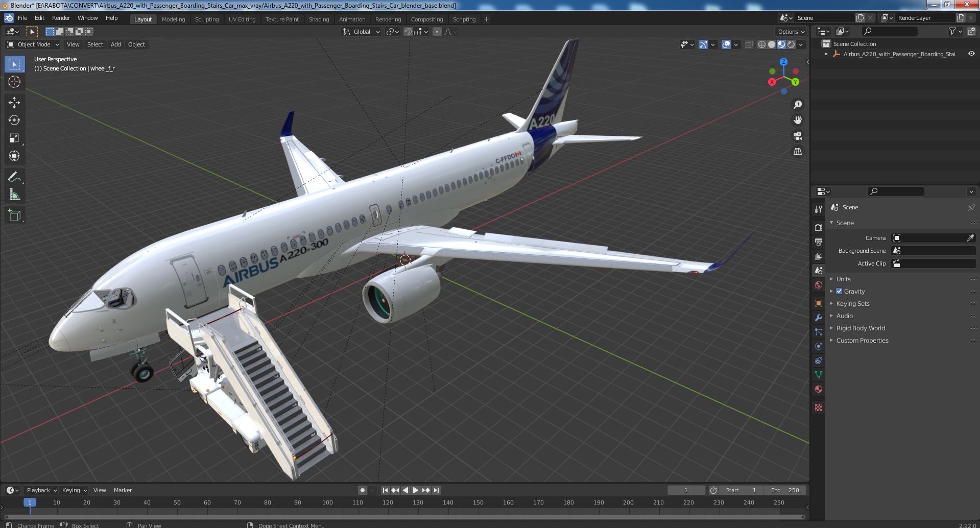The width and height of the screenshot is (980, 528).
Task: Expand Airbus_A220 collection tree item
Action: (x=826, y=54)
